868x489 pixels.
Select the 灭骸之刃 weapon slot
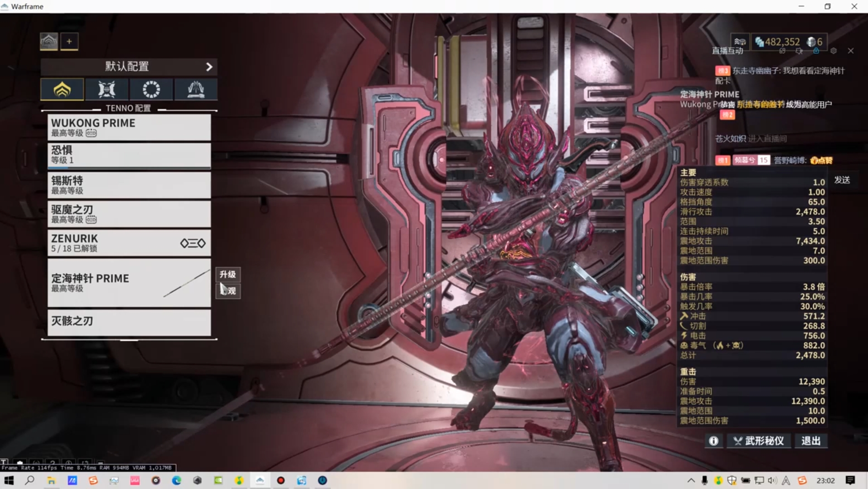[x=129, y=322]
